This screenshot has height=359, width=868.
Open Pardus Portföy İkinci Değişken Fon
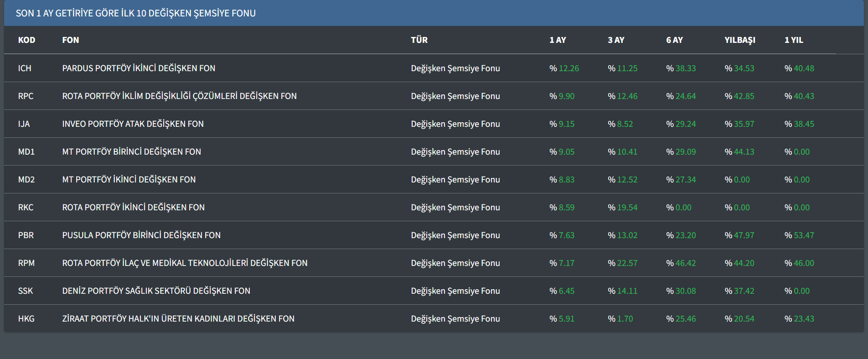pyautogui.click(x=139, y=68)
